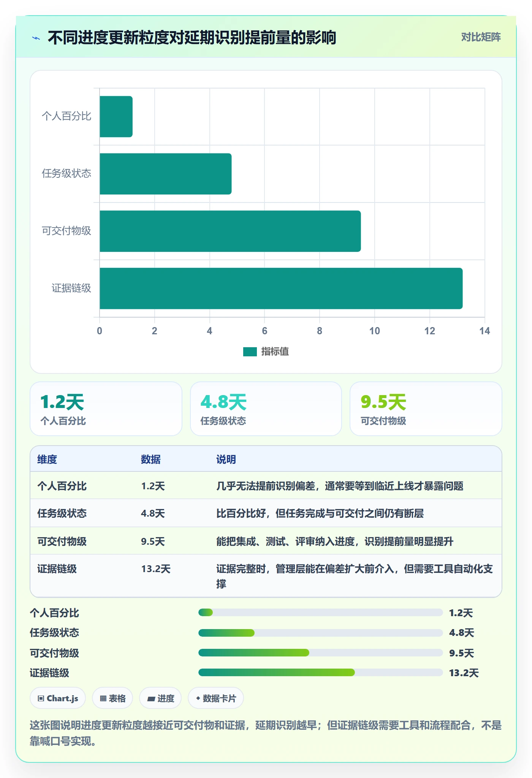This screenshot has height=778, width=532.
Task: Click the 维度 column header
Action: click(47, 459)
